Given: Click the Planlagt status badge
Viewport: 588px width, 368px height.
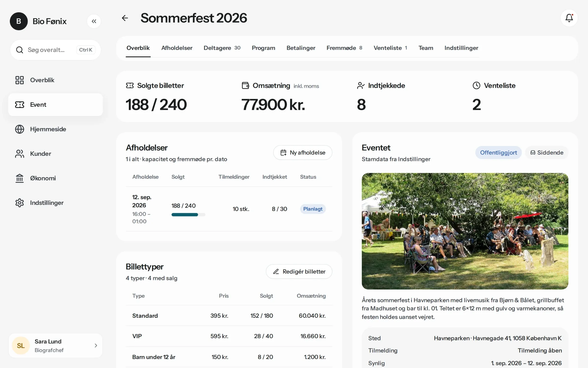Looking at the screenshot, I should click(313, 209).
